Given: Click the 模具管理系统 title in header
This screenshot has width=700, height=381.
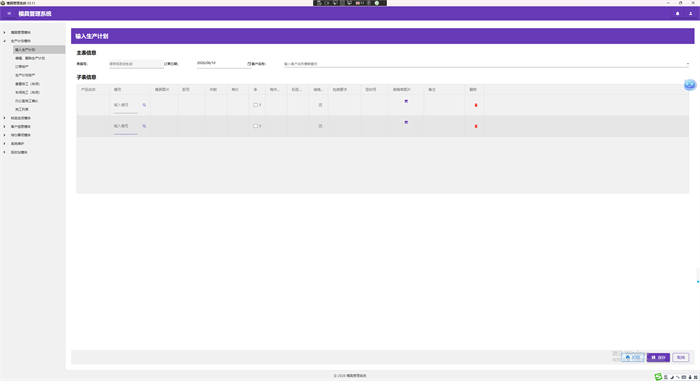Looking at the screenshot, I should point(35,14).
